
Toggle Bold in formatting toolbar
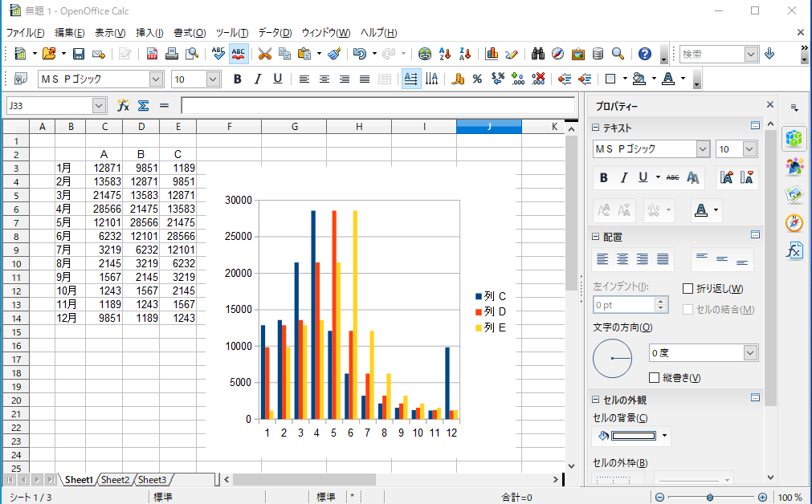pyautogui.click(x=237, y=79)
